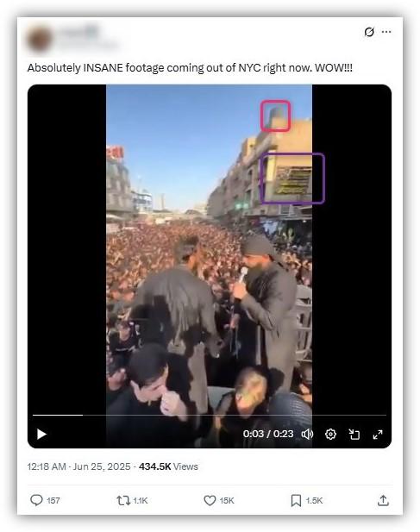Click the 12:18 AM Jun 25, 2025 timestamp
Viewport: 420px width, 532px height.
click(78, 466)
